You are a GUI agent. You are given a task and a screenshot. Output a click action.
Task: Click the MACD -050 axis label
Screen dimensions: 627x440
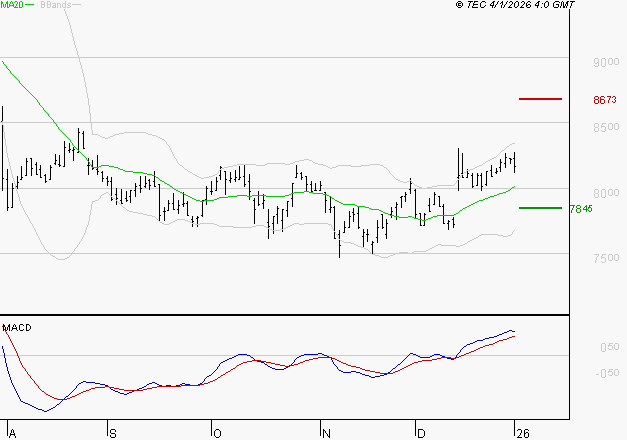tap(607, 373)
